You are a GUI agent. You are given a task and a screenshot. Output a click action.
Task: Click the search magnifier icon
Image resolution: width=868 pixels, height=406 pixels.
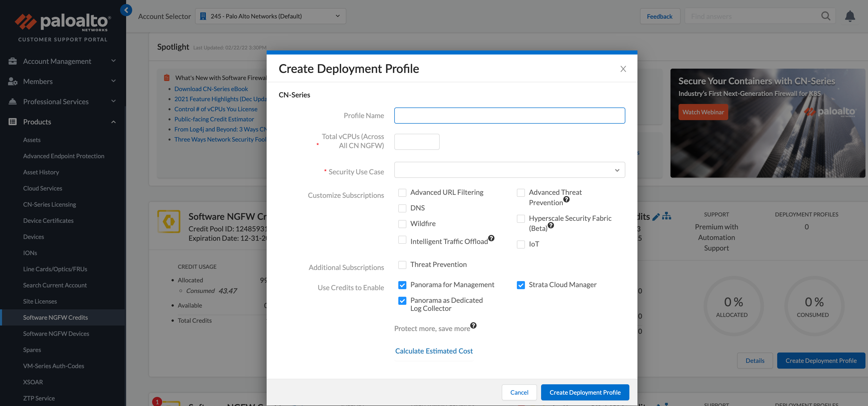tap(826, 16)
